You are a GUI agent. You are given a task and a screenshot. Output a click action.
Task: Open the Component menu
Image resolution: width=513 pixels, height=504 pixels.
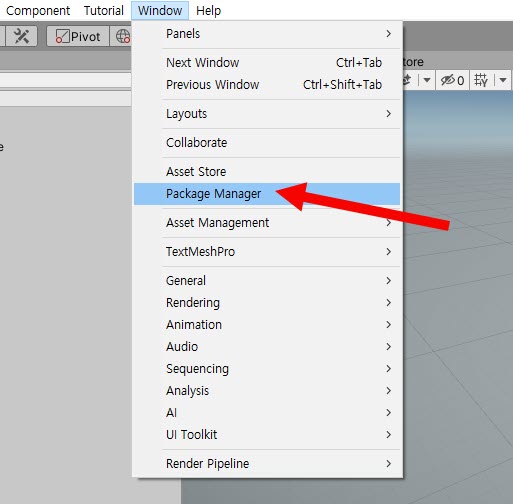[38, 11]
